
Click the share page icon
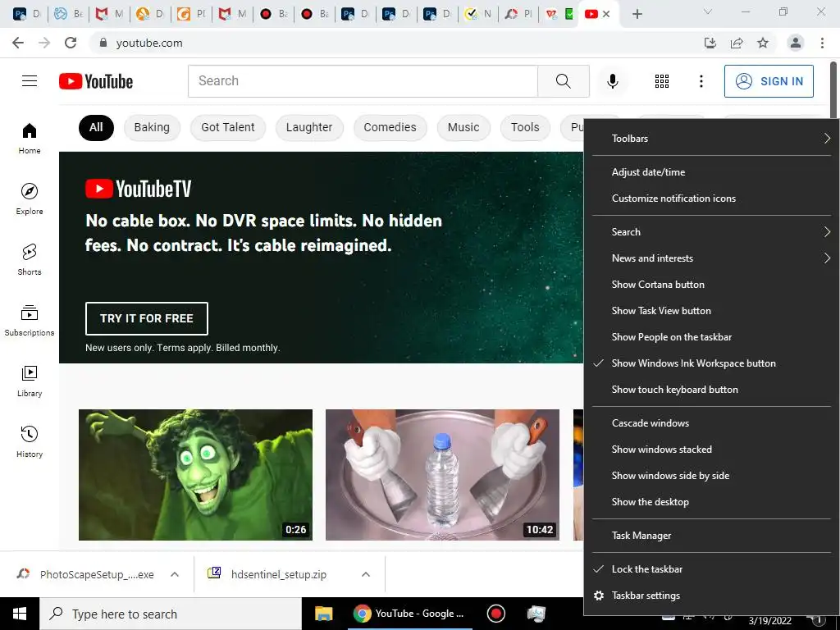(x=737, y=43)
